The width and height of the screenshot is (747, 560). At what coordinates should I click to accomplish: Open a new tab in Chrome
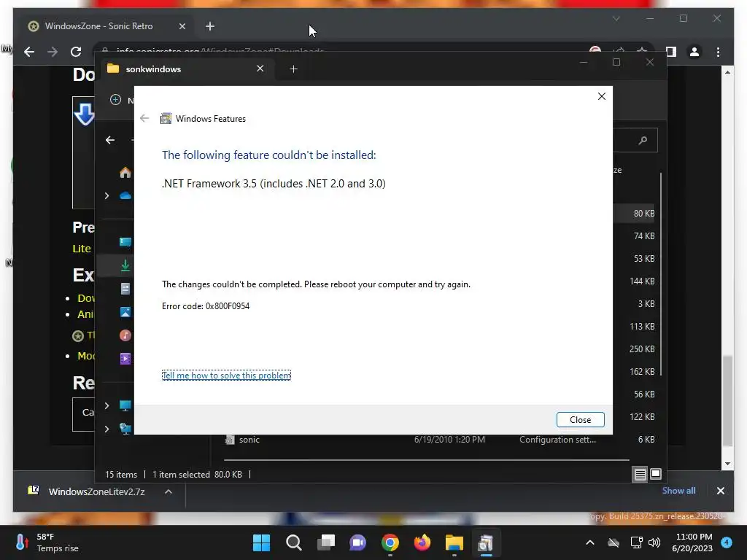click(210, 26)
